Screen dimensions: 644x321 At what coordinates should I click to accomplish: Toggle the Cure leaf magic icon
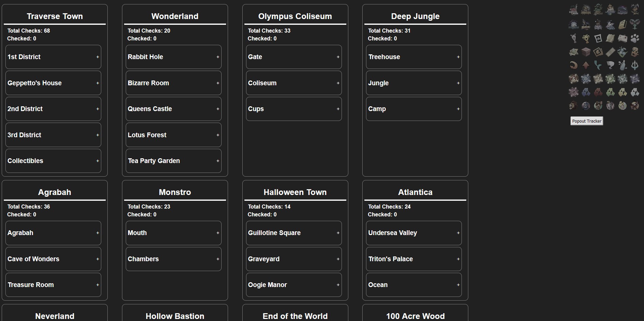coord(610,79)
